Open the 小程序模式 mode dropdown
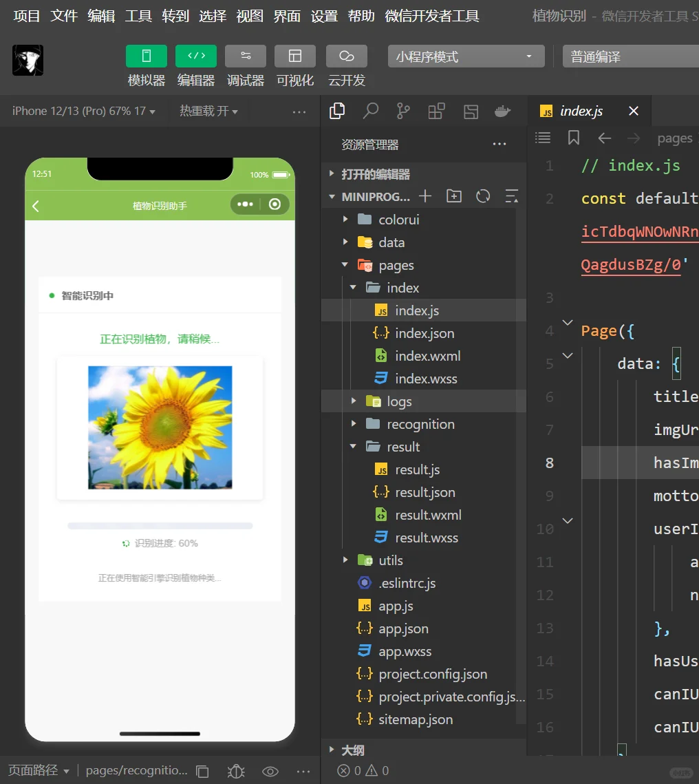The width and height of the screenshot is (699, 784). (x=466, y=56)
